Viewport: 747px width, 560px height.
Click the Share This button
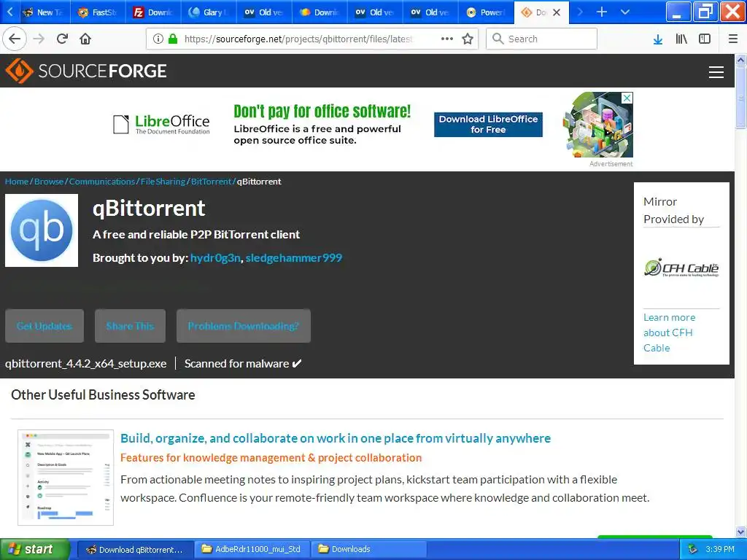point(130,326)
